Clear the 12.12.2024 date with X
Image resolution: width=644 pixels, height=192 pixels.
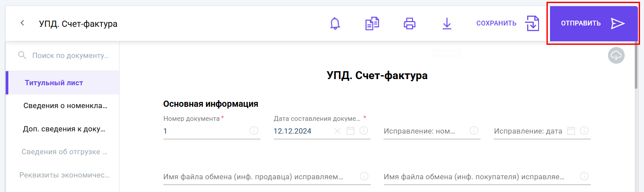click(x=337, y=130)
